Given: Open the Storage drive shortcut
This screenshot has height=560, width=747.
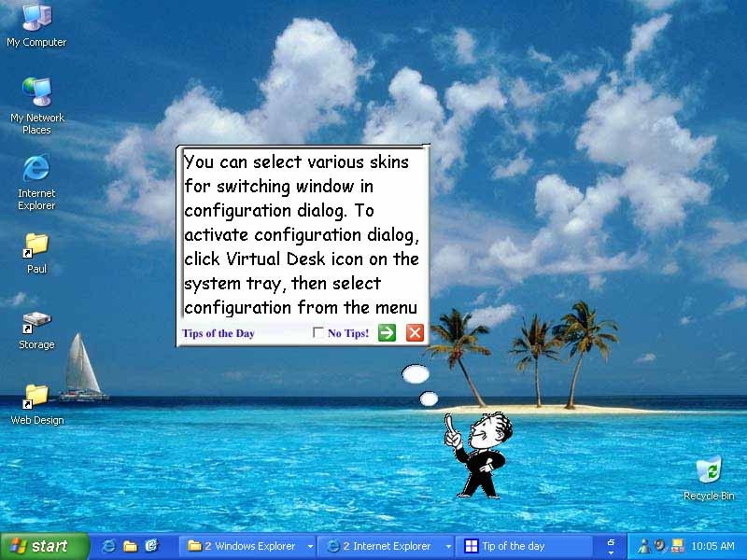Looking at the screenshot, I should [x=36, y=330].
